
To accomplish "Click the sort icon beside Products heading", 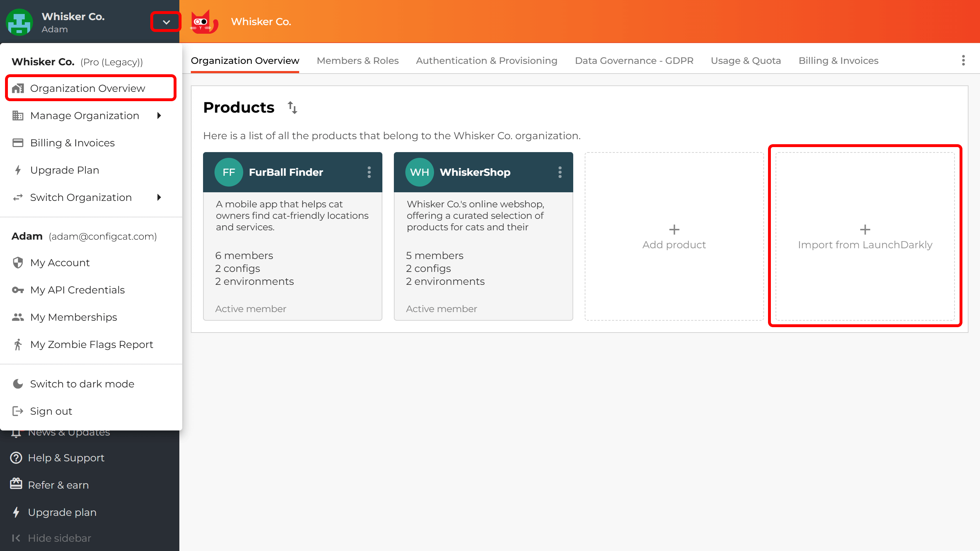I will (293, 107).
